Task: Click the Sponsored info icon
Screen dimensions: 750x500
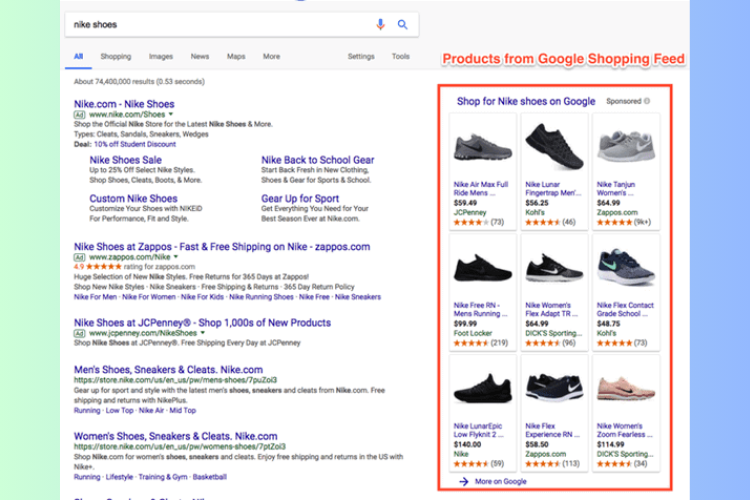Action: [x=647, y=101]
